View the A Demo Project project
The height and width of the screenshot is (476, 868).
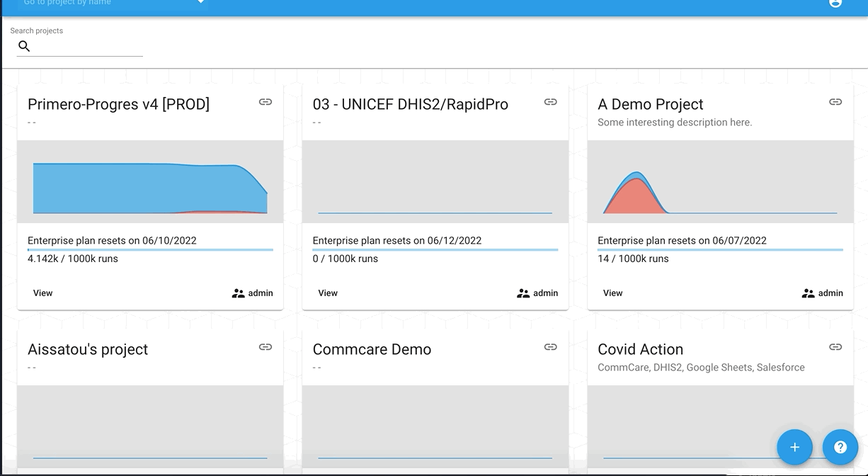point(612,293)
